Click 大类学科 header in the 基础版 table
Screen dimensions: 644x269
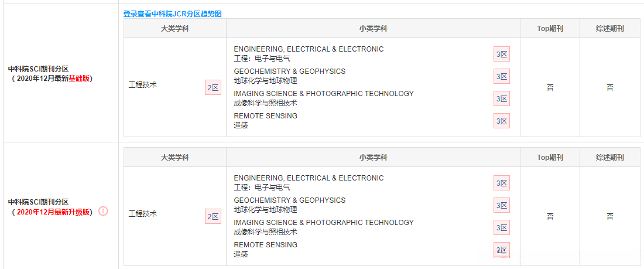pyautogui.click(x=175, y=29)
